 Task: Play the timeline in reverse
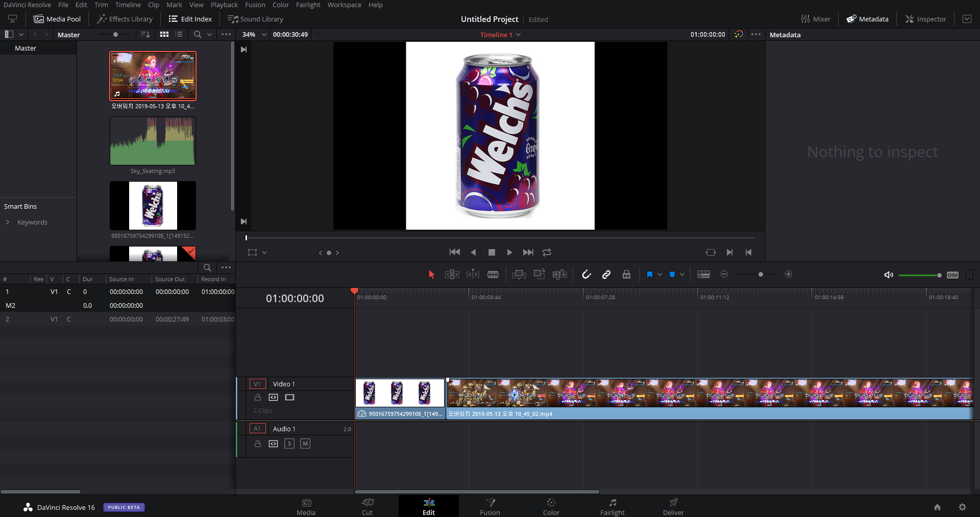click(x=473, y=252)
